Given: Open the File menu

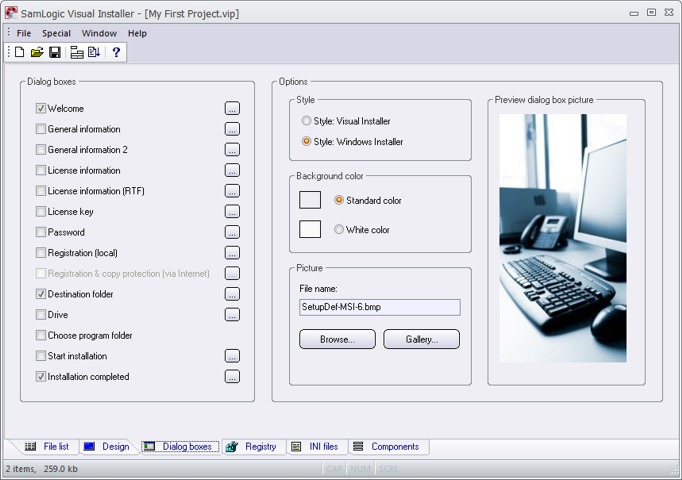Looking at the screenshot, I should tap(23, 33).
